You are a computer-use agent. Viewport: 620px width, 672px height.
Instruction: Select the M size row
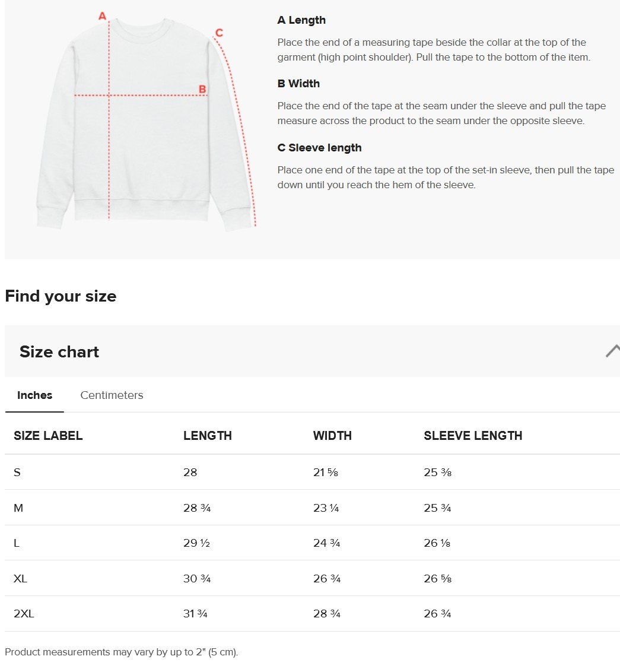pos(312,508)
